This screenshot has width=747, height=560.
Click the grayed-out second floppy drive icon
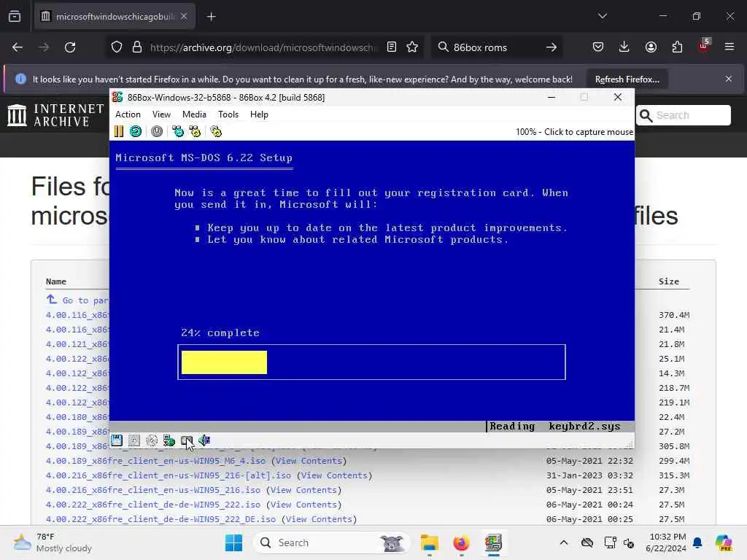[134, 440]
